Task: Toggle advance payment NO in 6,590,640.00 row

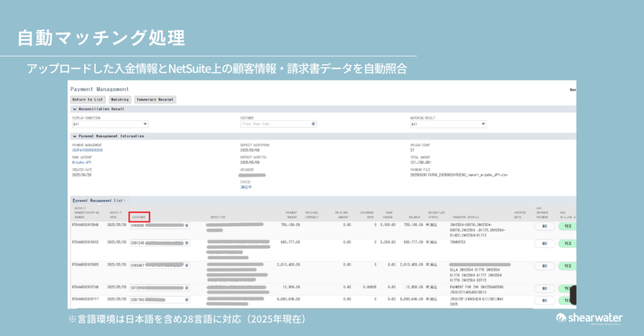Action: [545, 301]
